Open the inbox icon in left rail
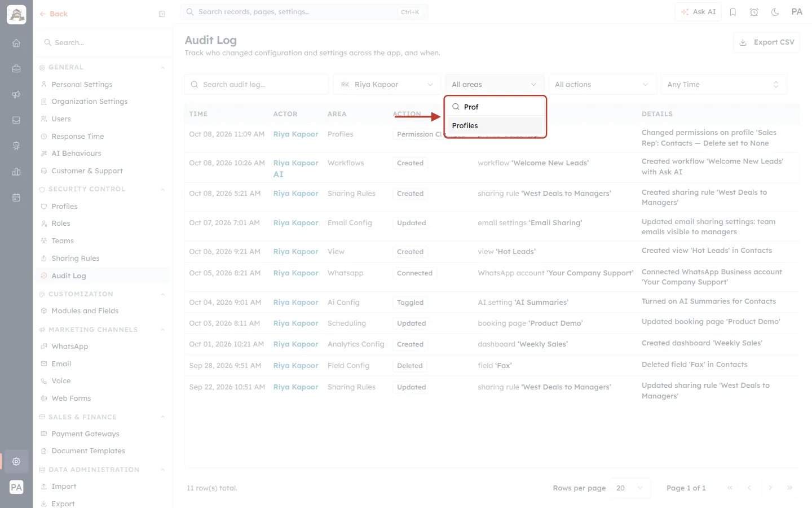 [x=16, y=120]
